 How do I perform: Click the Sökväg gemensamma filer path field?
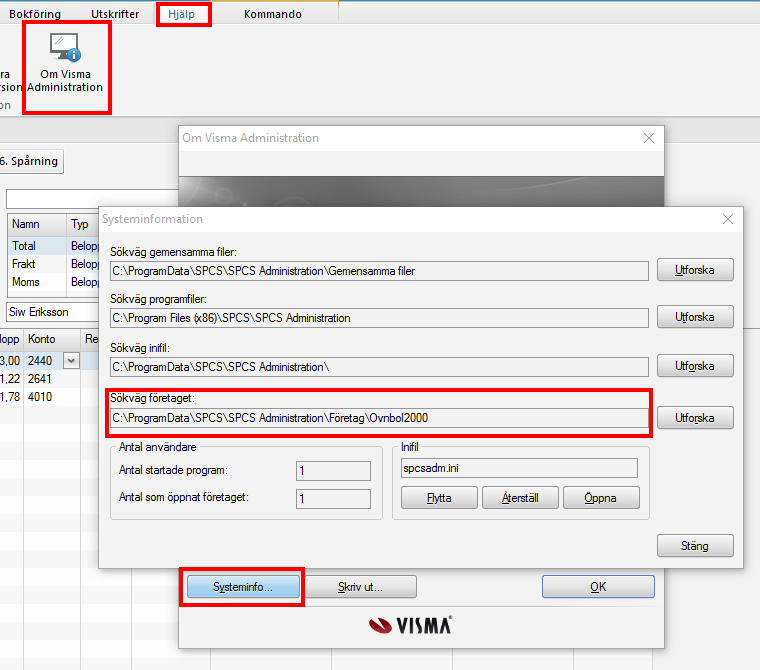click(379, 271)
